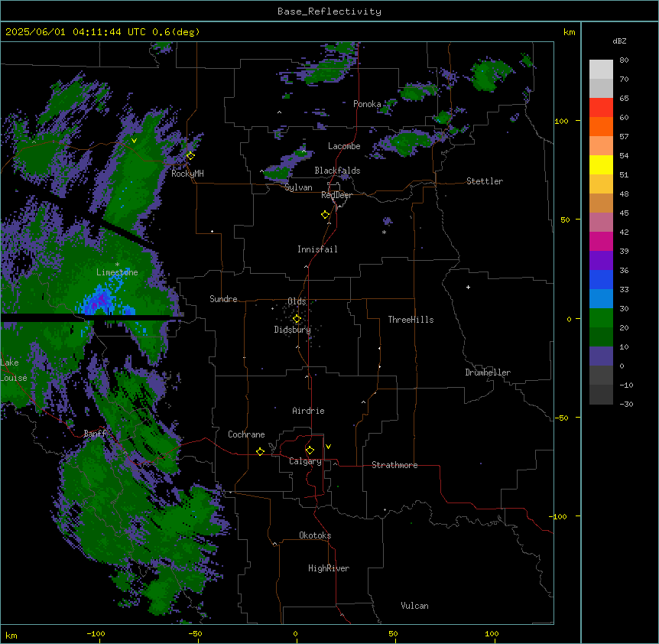Click the yellow v marker east of Calgary

tap(328, 447)
